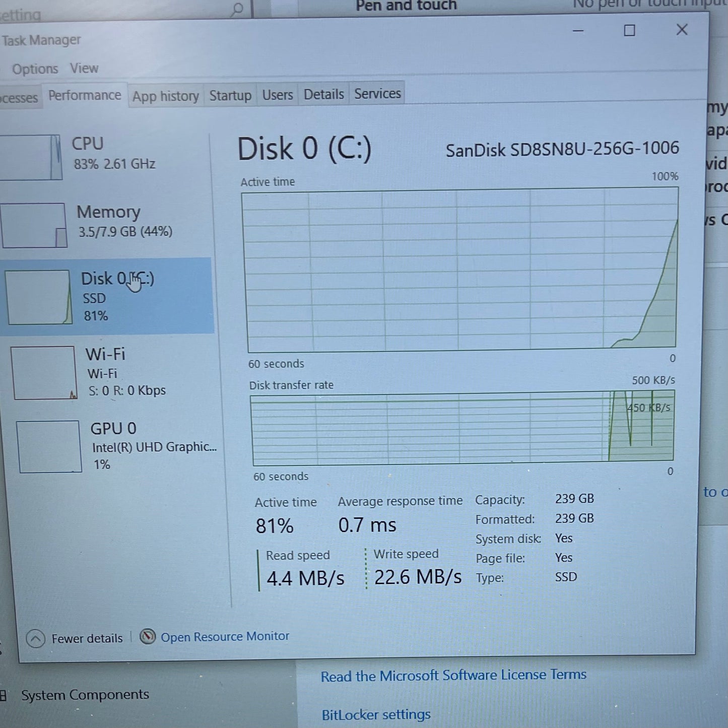
Task: Open the Options menu
Action: [x=35, y=69]
